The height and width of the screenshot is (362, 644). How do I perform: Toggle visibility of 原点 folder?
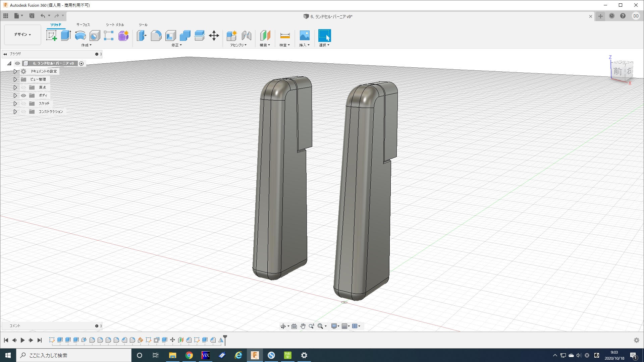(x=23, y=87)
